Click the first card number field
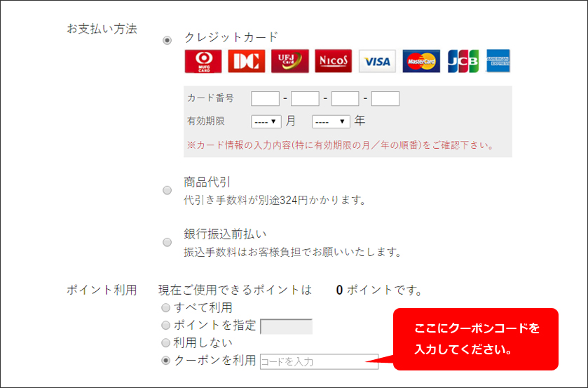 point(265,99)
